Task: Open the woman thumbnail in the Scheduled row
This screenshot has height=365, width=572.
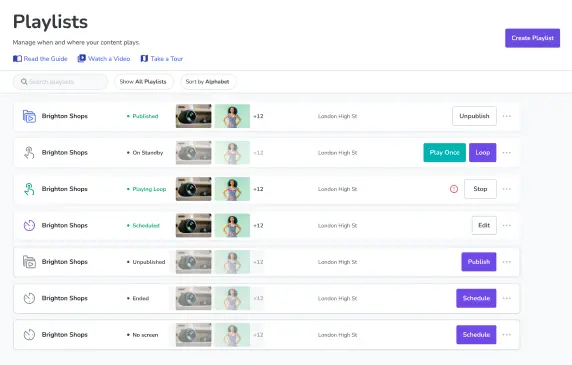Action: tap(232, 225)
